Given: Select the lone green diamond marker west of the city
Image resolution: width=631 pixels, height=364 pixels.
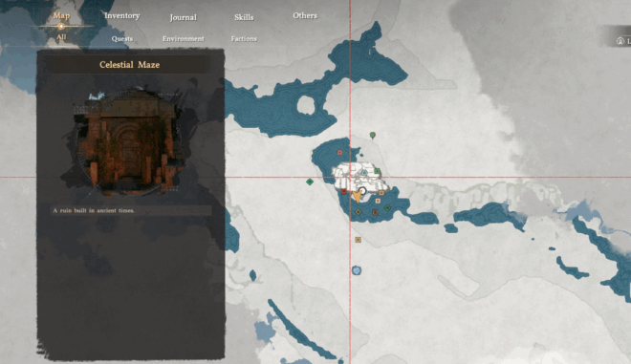Looking at the screenshot, I should coord(310,182).
